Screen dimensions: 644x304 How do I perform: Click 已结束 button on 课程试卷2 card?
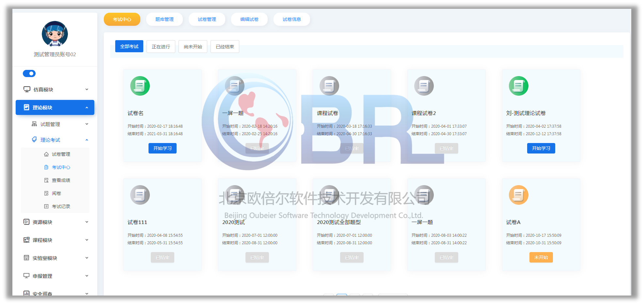[x=447, y=148]
